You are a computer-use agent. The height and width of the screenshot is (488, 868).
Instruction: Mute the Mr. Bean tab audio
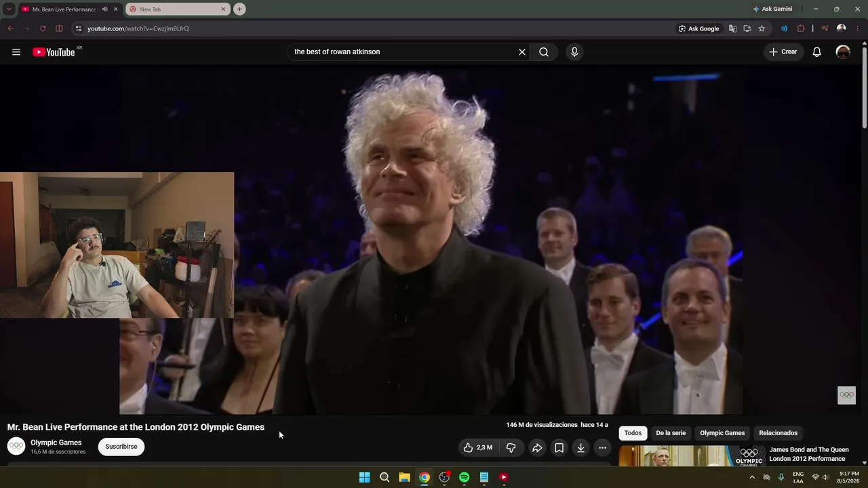tap(104, 9)
